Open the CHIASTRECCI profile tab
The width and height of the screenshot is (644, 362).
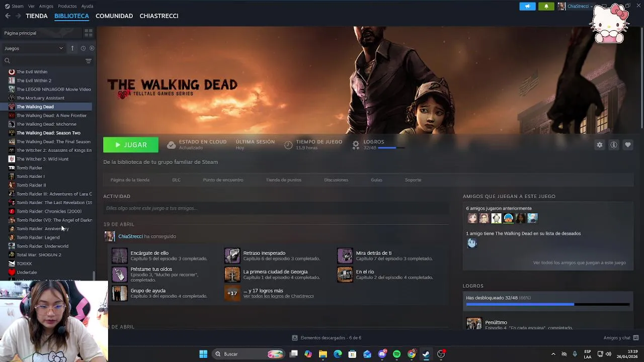click(x=159, y=16)
